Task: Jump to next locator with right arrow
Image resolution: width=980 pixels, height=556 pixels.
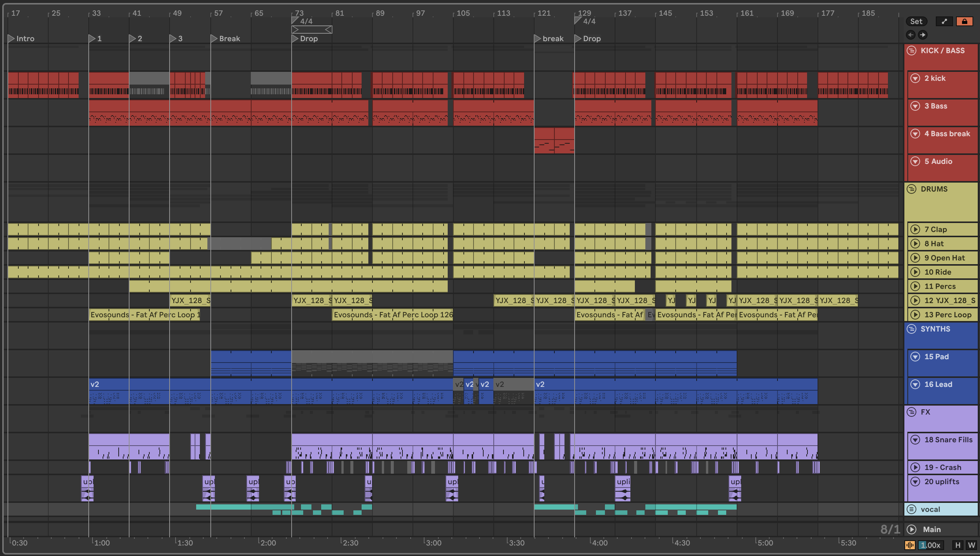Action: 923,35
